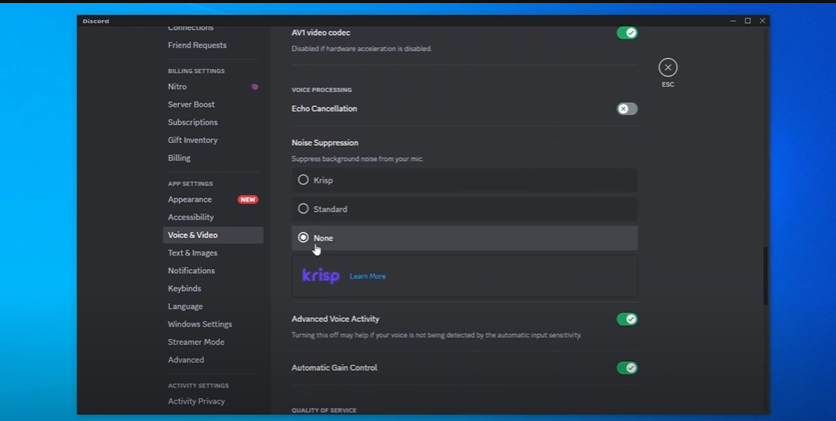
Task: Turn off Advanced Voice Activity
Action: (x=627, y=319)
